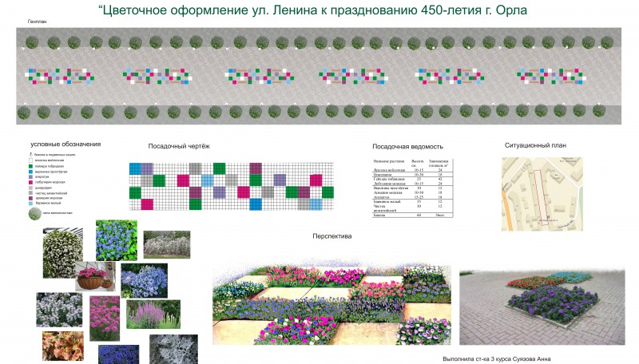Click the poster title about ул. Ленина
Viewport: 639px width, 364px height.
[x=312, y=10]
